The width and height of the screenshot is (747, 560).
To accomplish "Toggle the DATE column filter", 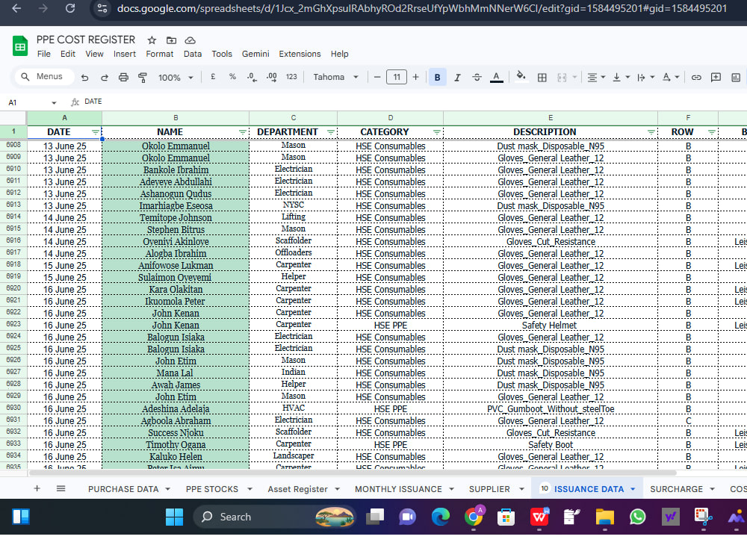I will point(96,132).
